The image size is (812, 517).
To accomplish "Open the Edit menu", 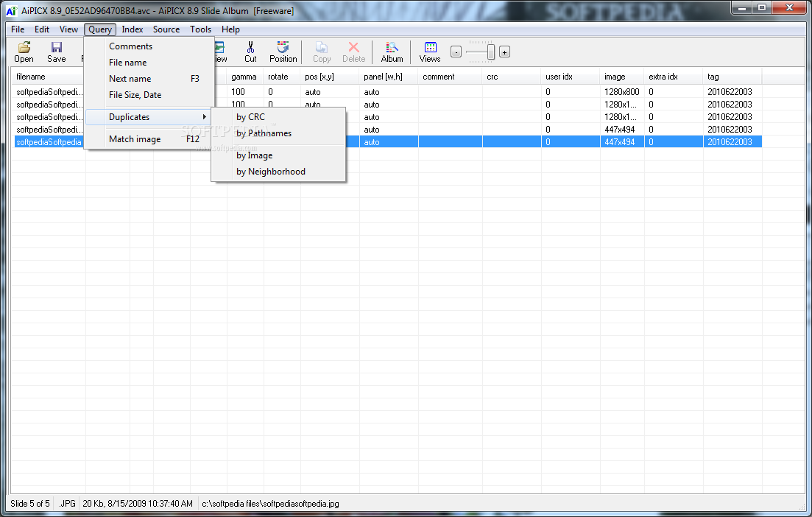I will 42,29.
